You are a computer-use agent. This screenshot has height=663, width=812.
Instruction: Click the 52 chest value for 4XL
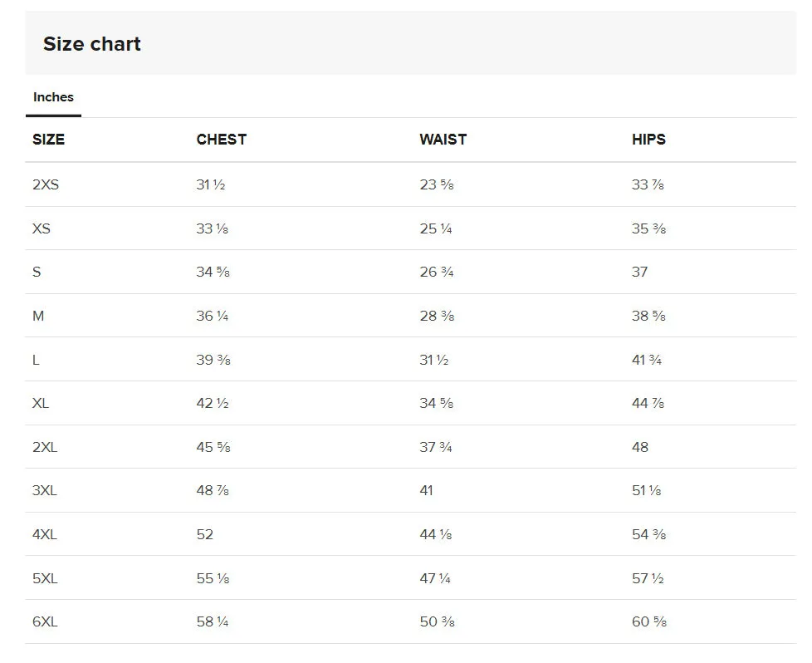(205, 534)
